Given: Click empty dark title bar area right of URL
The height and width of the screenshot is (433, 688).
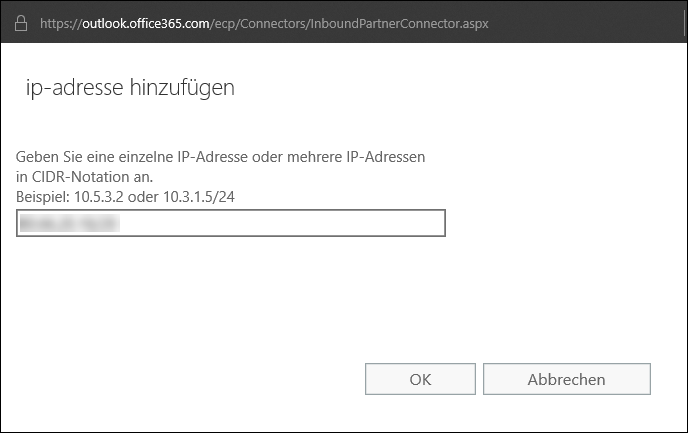Looking at the screenshot, I should click(586, 23).
